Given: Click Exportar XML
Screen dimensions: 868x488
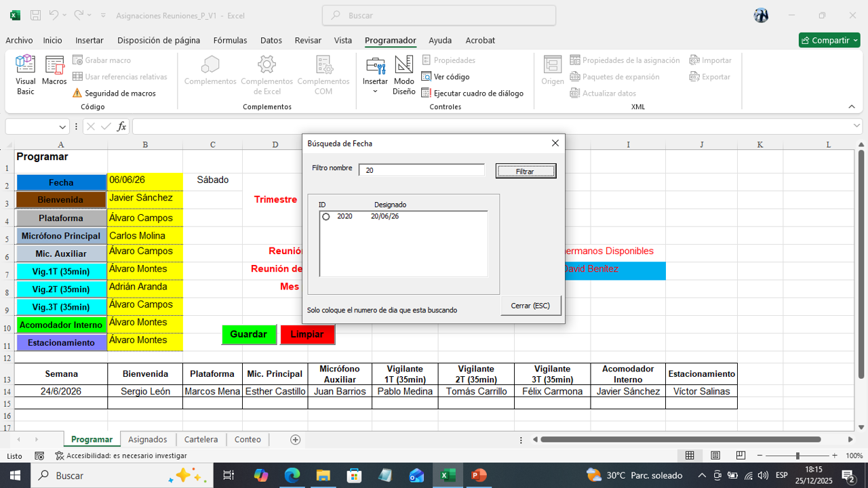Looking at the screenshot, I should coord(709,77).
